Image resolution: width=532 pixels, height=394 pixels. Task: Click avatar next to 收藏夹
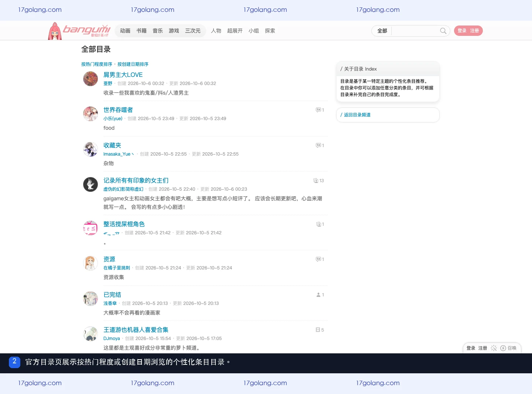(x=91, y=149)
